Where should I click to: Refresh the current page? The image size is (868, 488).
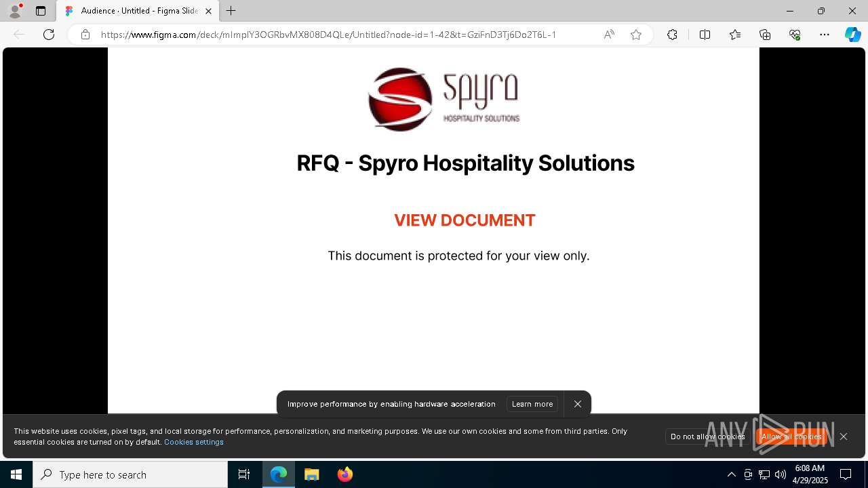pos(49,35)
